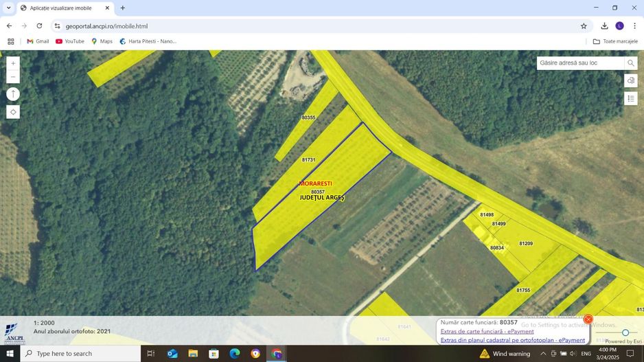This screenshot has width=644, height=362.
Task: Open Microsoft Edge from the taskbar
Action: click(x=235, y=354)
